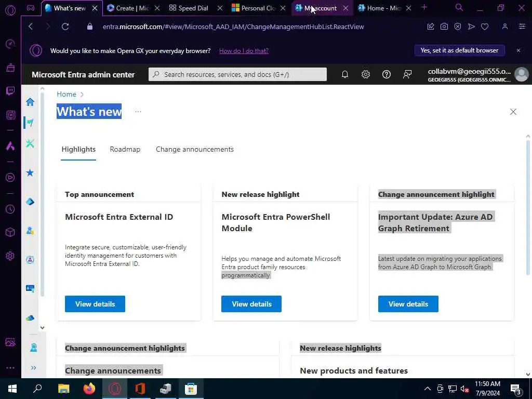The height and width of the screenshot is (399, 532).
Task: Click the Home breadcrumb link
Action: coord(66,95)
